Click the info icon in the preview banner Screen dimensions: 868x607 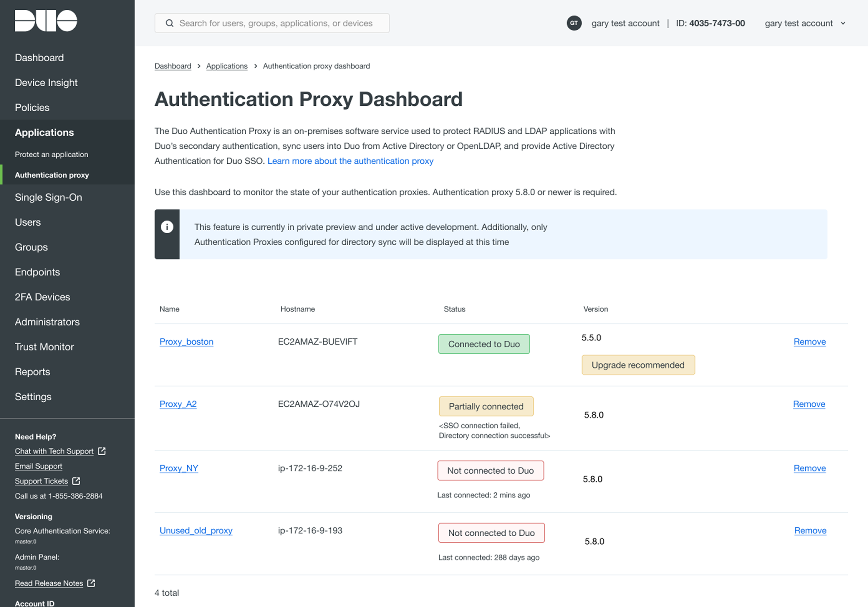[x=167, y=227]
